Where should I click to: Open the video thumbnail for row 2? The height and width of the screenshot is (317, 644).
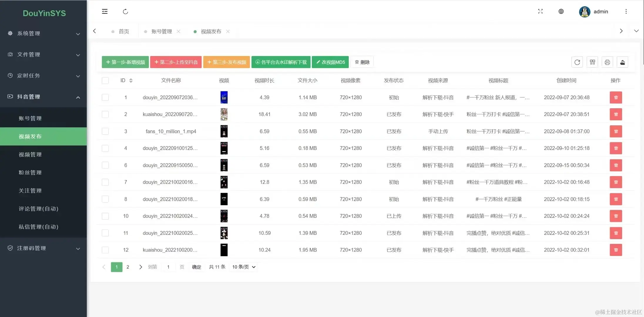(x=224, y=114)
